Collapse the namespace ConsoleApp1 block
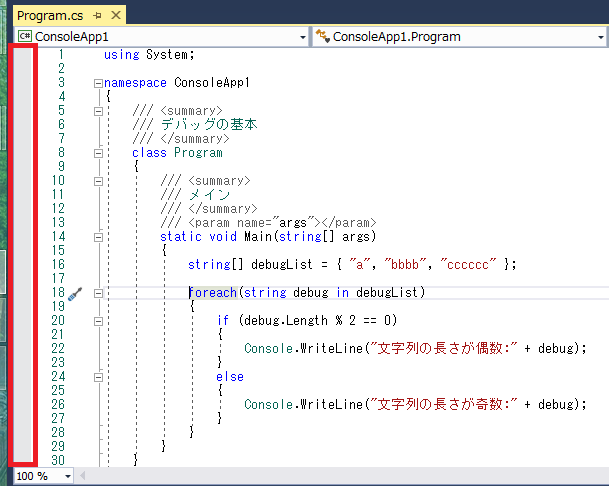Image resolution: width=609 pixels, height=486 pixels. (98, 83)
